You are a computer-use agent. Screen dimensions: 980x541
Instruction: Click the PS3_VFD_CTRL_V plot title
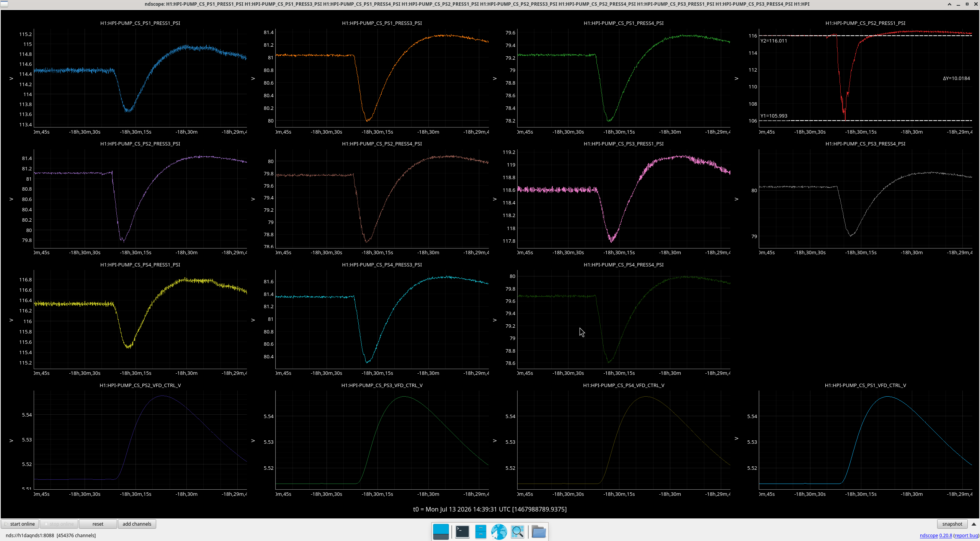(382, 385)
